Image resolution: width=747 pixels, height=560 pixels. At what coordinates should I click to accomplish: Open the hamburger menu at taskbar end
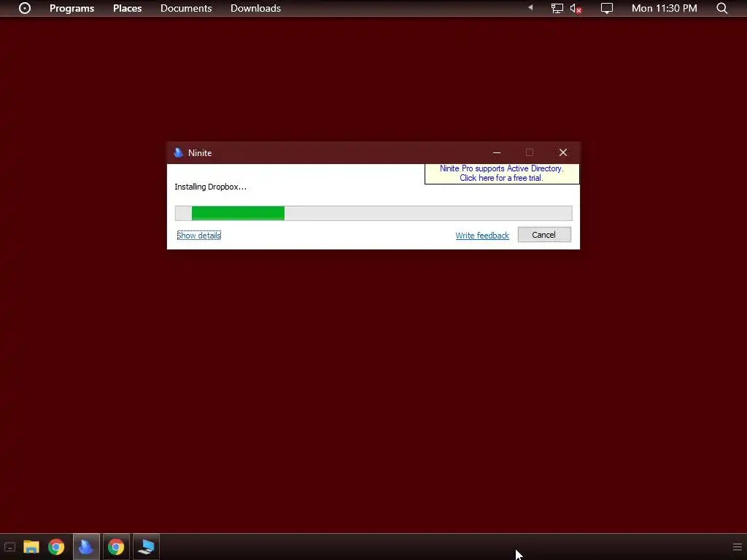point(737,547)
